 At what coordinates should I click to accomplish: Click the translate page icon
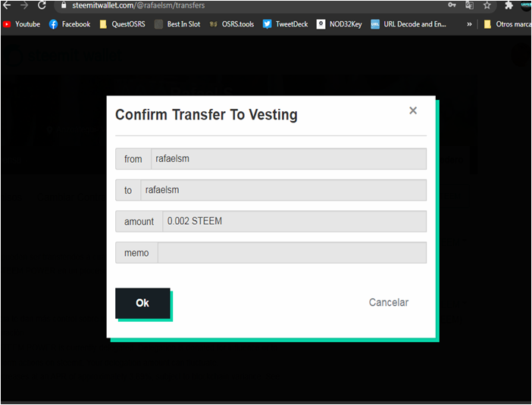click(x=469, y=5)
